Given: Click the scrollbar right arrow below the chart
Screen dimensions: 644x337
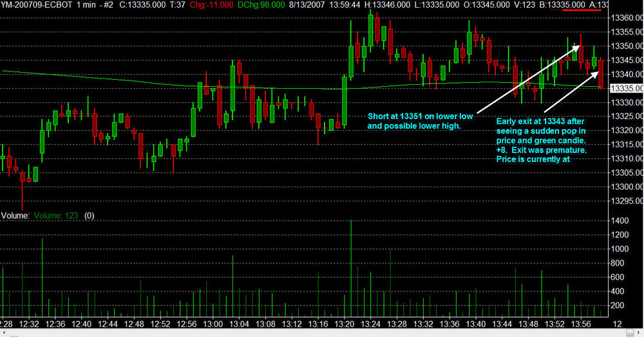Looking at the screenshot, I should (x=640, y=332).
